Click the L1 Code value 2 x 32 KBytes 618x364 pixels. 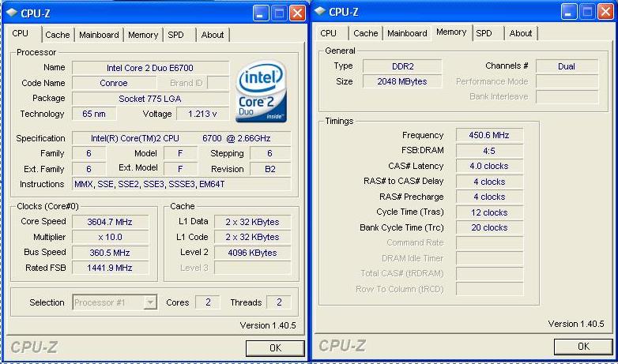252,237
